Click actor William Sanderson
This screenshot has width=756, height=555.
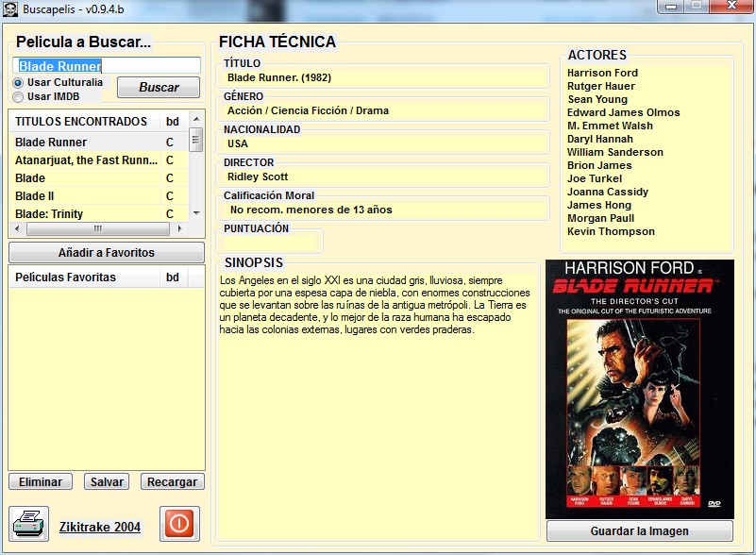(614, 152)
